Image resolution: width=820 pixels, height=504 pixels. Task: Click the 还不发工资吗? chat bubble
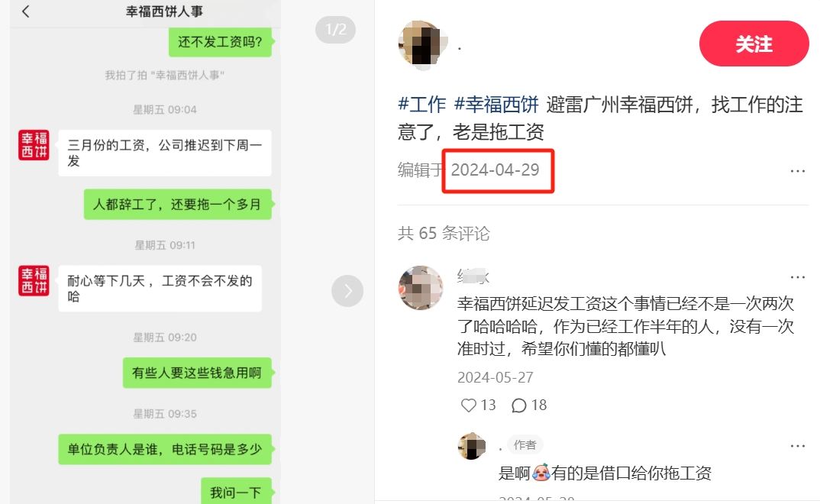click(220, 42)
